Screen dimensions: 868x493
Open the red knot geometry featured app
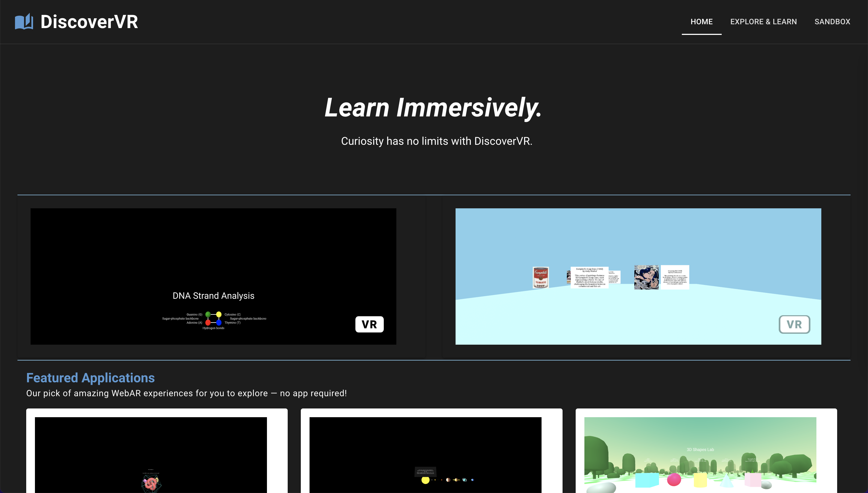tap(151, 483)
